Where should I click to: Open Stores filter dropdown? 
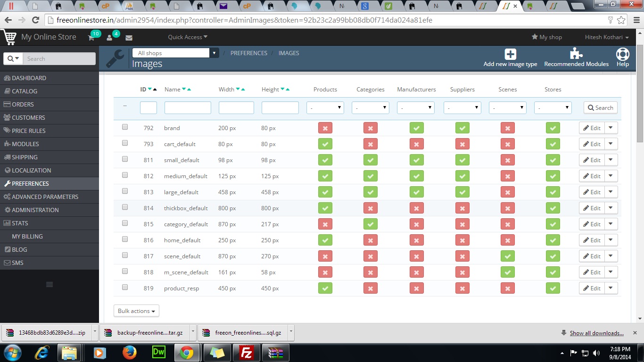(x=553, y=108)
